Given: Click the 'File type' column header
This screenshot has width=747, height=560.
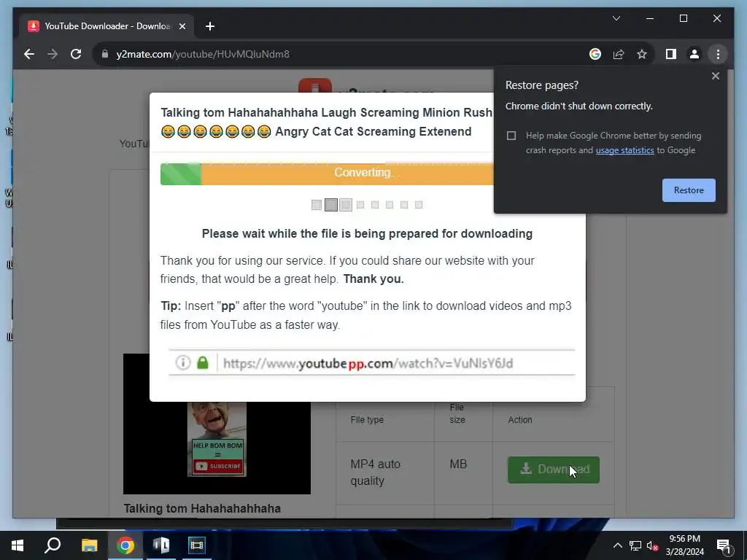Looking at the screenshot, I should coord(367,420).
